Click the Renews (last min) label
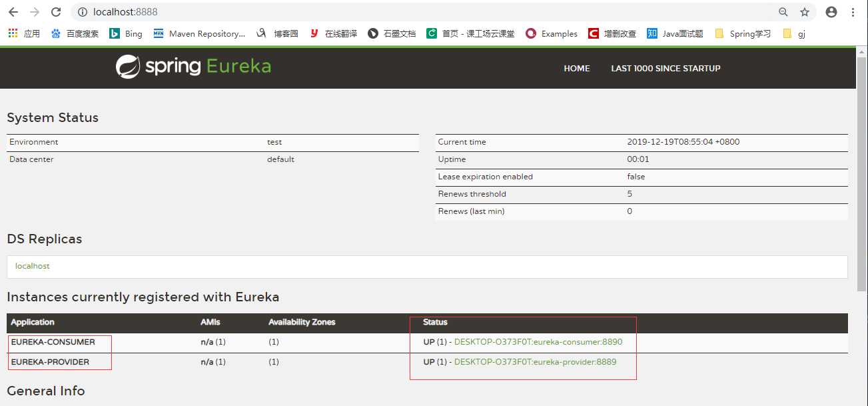This screenshot has width=868, height=406. click(471, 211)
